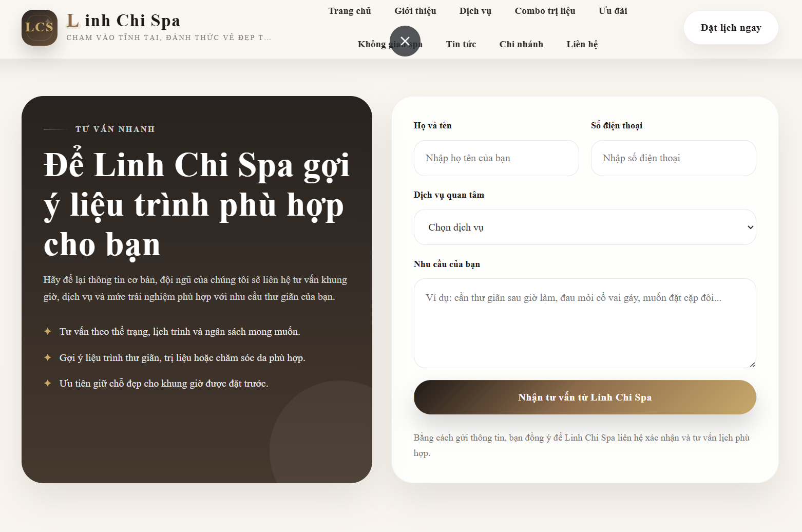The width and height of the screenshot is (802, 532).
Task: Open the 'Combo trị liệu' page
Action: pyautogui.click(x=545, y=11)
